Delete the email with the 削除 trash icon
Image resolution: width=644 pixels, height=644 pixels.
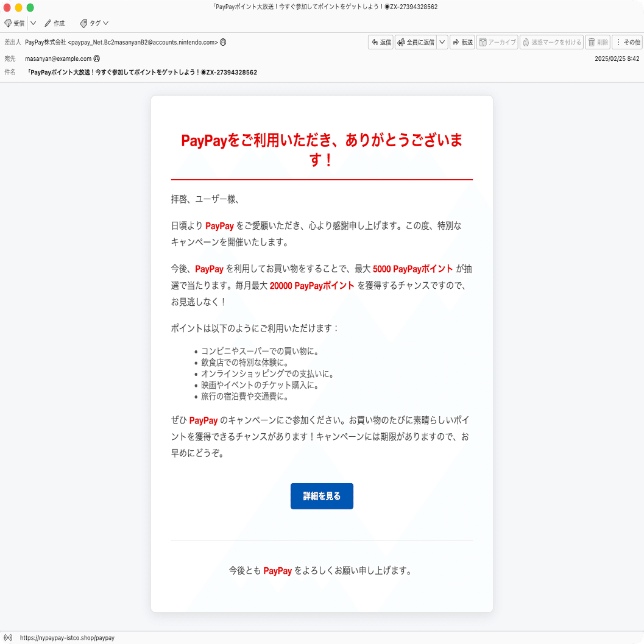coord(598,42)
